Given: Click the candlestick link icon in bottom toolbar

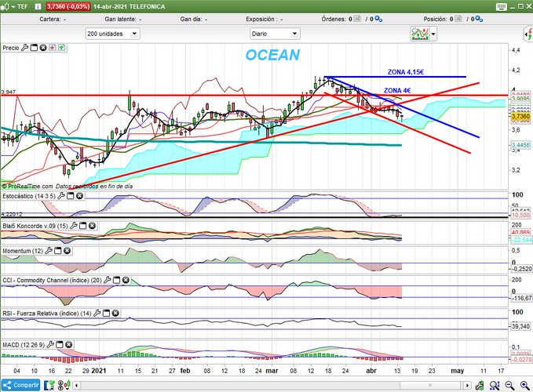Looking at the screenshot, I should 64,385.
